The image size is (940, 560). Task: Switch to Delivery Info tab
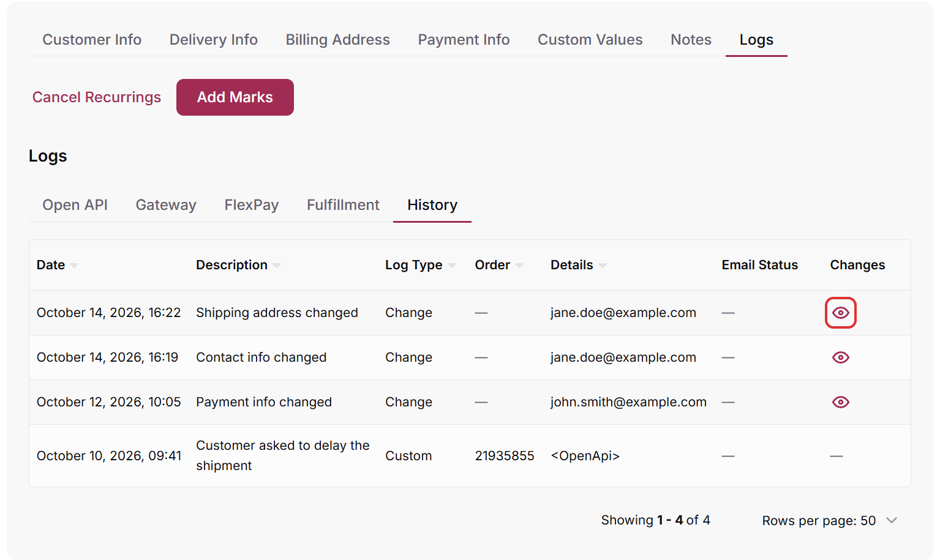[214, 40]
